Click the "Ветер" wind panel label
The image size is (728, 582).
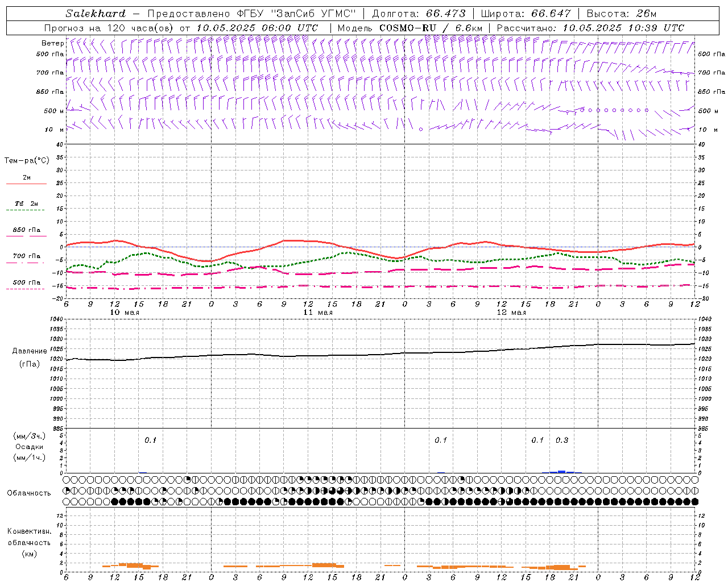[52, 43]
